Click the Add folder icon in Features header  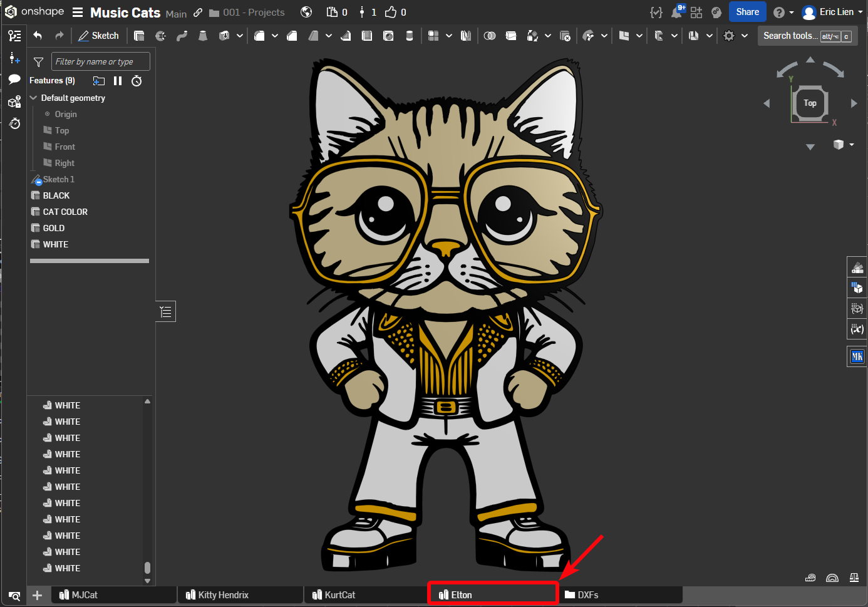tap(99, 81)
